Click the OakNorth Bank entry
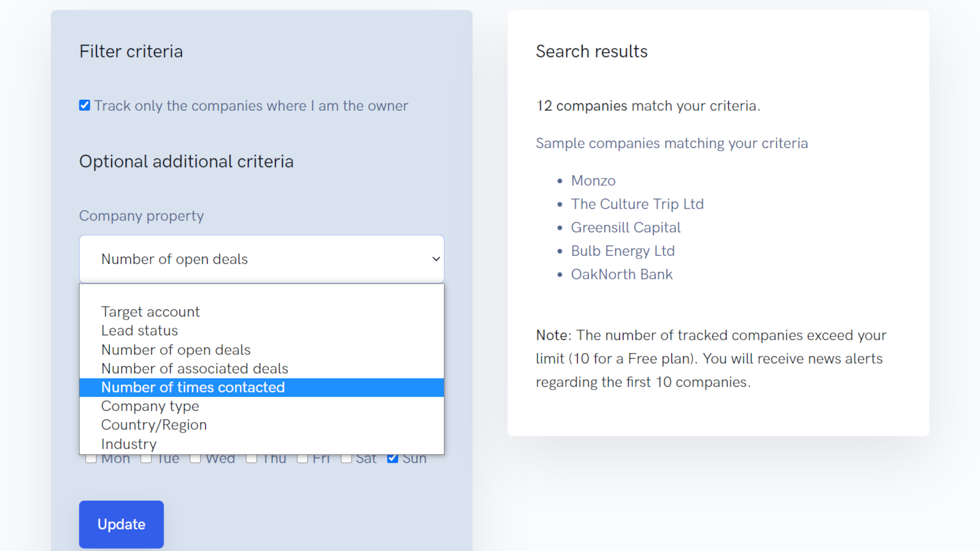Viewport: 980px width, 551px height. 622,274
